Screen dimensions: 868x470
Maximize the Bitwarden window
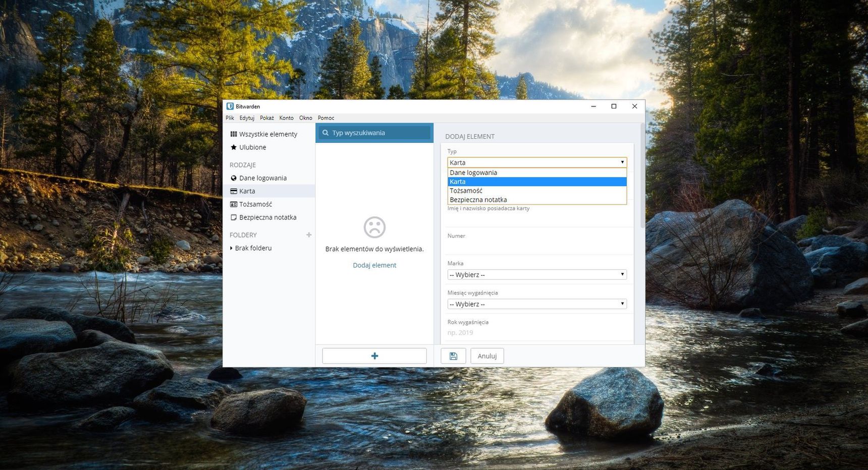click(614, 106)
